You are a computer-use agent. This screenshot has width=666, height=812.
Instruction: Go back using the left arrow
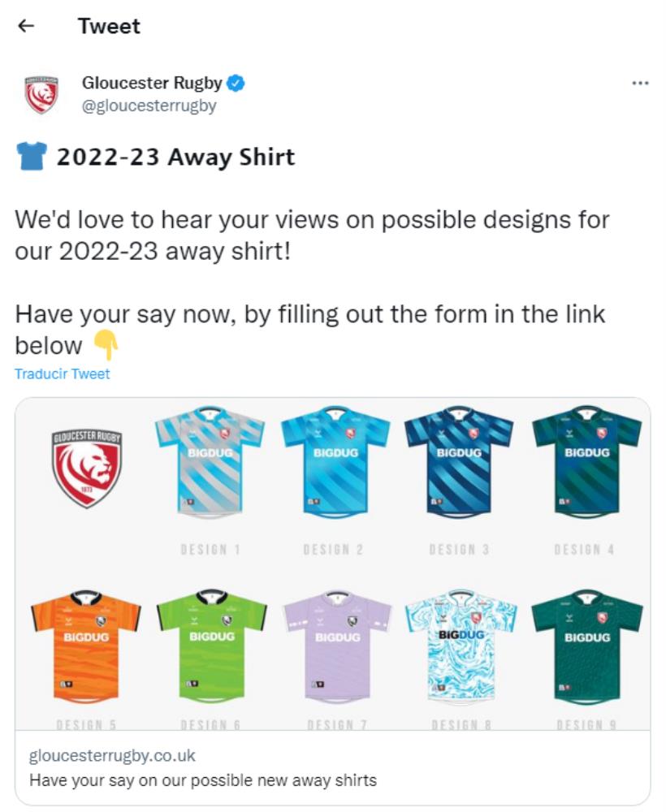26,26
